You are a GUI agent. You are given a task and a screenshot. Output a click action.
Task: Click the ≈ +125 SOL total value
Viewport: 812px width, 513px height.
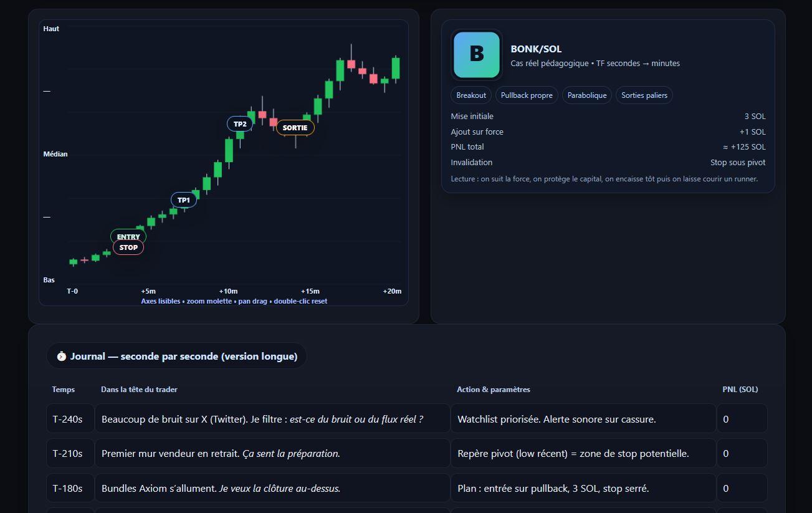(x=744, y=147)
